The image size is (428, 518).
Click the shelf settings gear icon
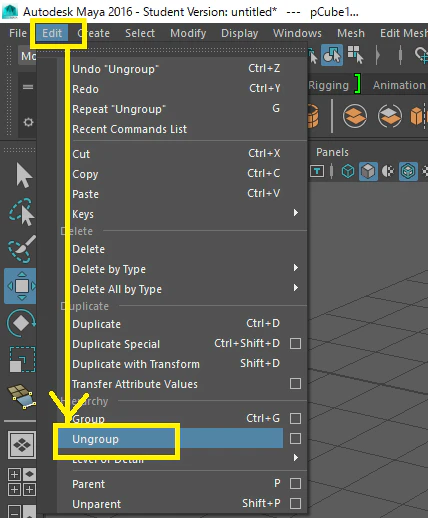[x=28, y=122]
